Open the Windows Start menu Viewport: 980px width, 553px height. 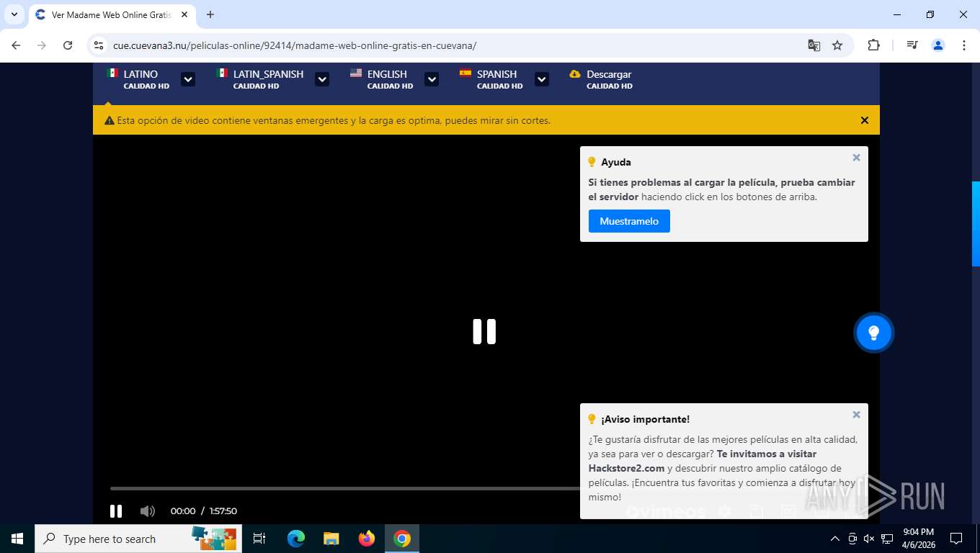[17, 539]
